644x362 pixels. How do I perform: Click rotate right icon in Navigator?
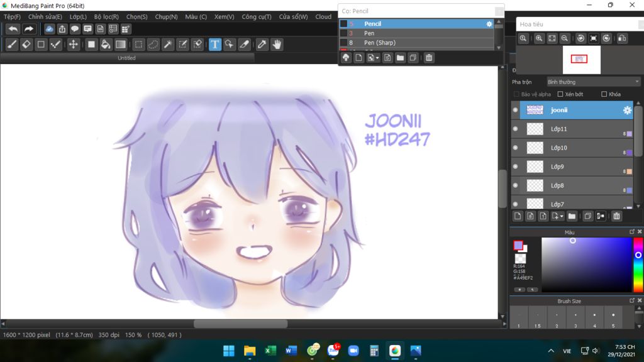coord(607,38)
